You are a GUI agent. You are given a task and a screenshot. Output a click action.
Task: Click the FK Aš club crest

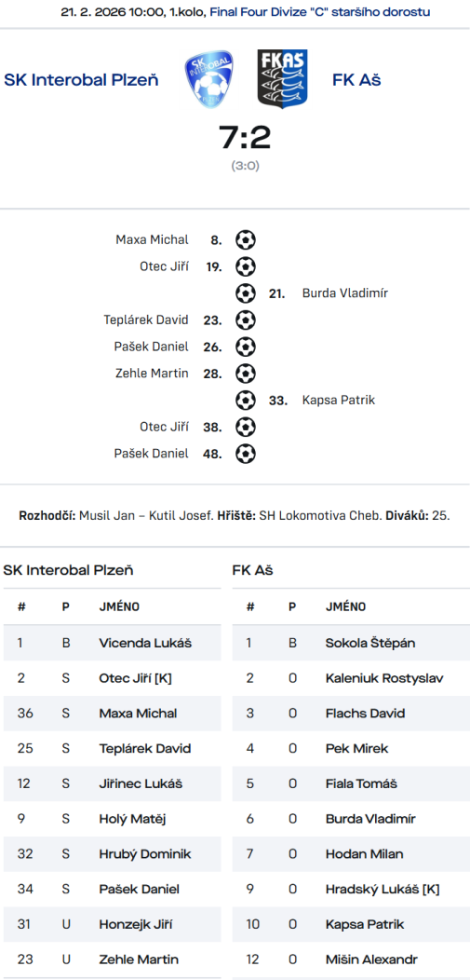(x=282, y=79)
